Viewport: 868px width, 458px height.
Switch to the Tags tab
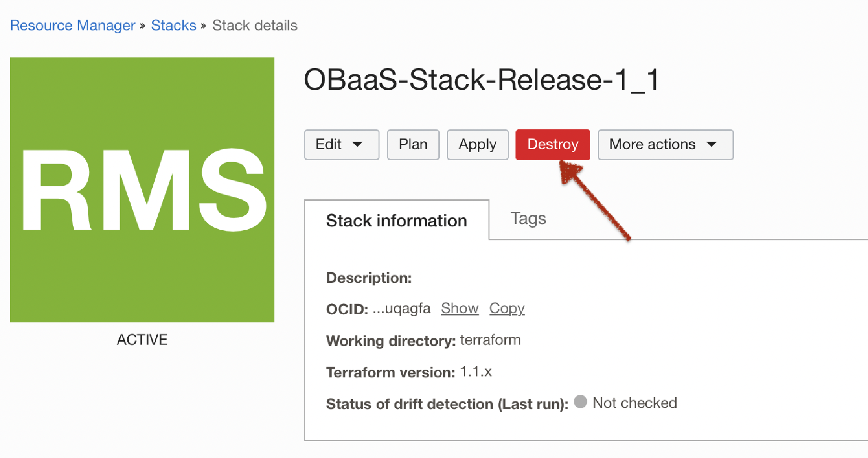(x=528, y=219)
